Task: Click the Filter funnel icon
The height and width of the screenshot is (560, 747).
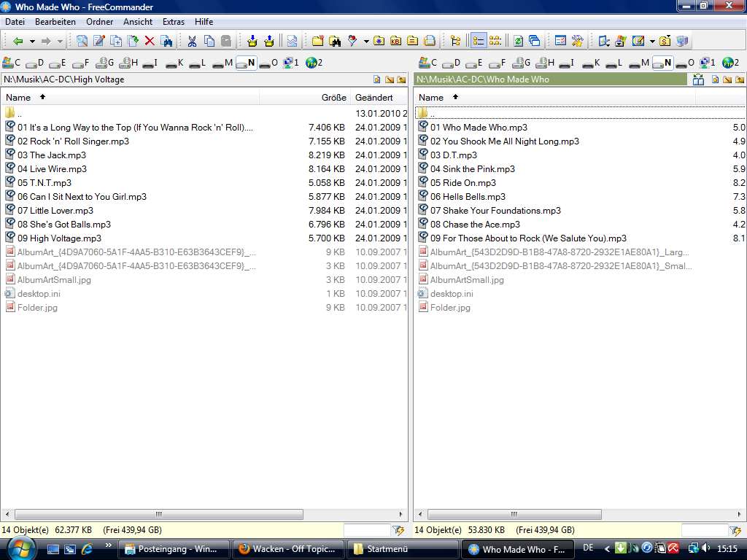Action: (x=352, y=41)
